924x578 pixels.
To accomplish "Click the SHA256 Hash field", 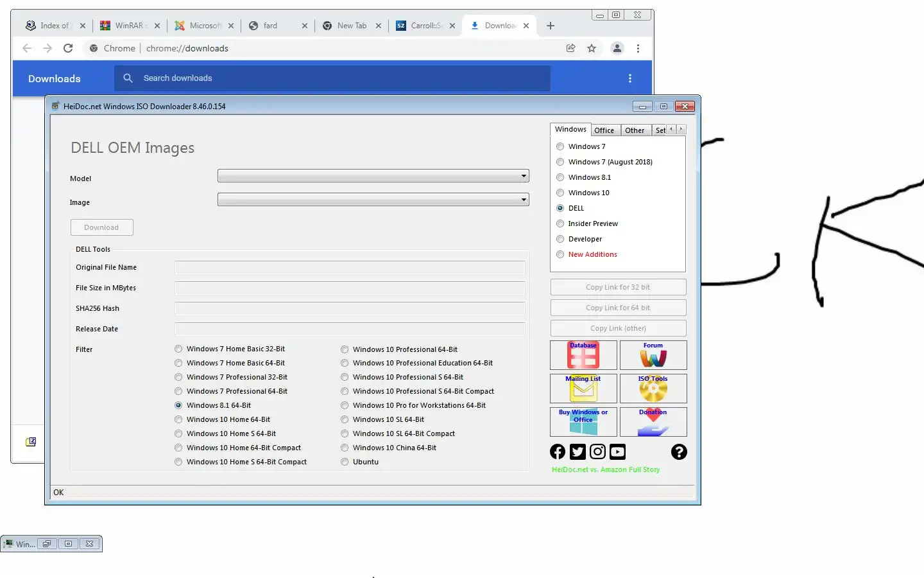I will click(x=350, y=309).
